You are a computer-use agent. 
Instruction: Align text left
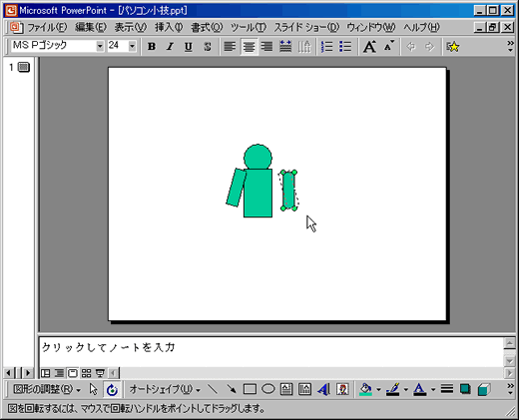[230, 47]
